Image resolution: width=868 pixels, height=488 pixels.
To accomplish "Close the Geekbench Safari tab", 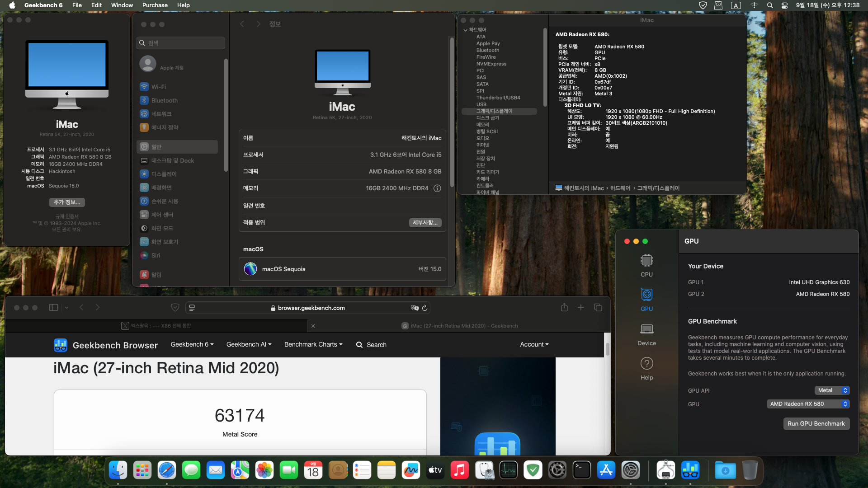I will point(313,326).
